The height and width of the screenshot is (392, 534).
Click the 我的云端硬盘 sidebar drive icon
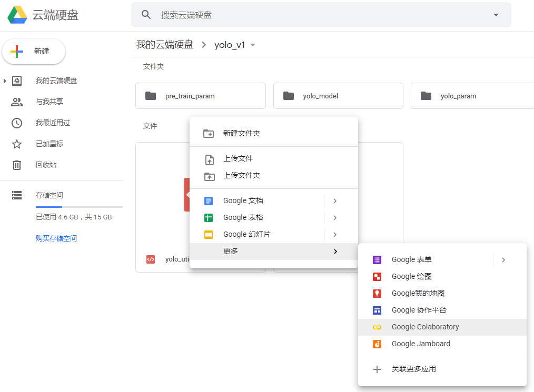pos(17,81)
